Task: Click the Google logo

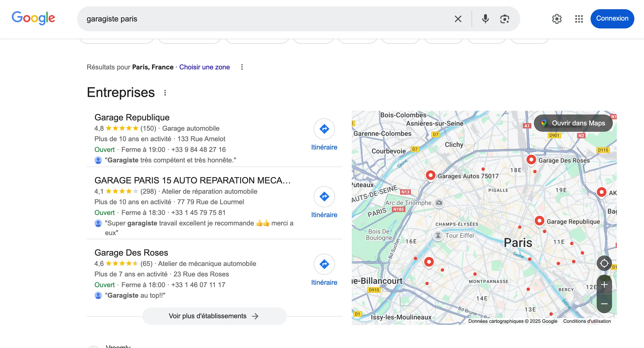Action: click(33, 18)
